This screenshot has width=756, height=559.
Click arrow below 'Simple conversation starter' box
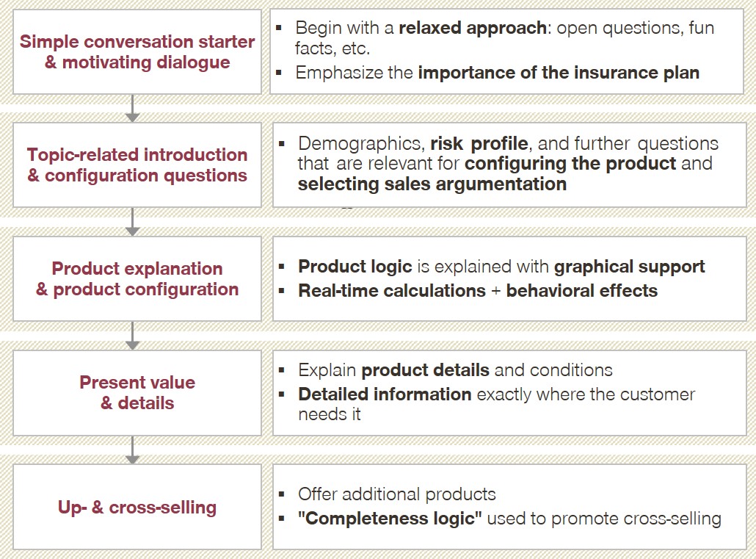(x=132, y=108)
